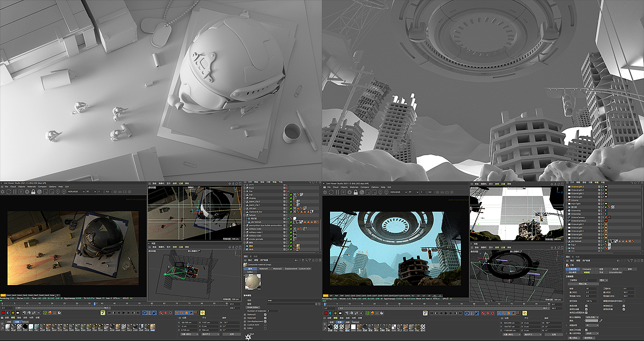
Task: Select Custom AOV tab in Attributes panel
Action: (305, 268)
